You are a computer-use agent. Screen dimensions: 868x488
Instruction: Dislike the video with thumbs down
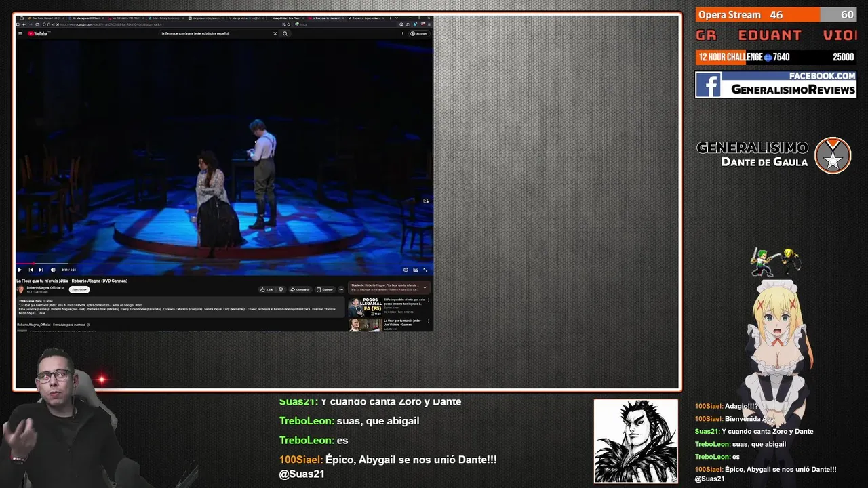[x=281, y=289]
